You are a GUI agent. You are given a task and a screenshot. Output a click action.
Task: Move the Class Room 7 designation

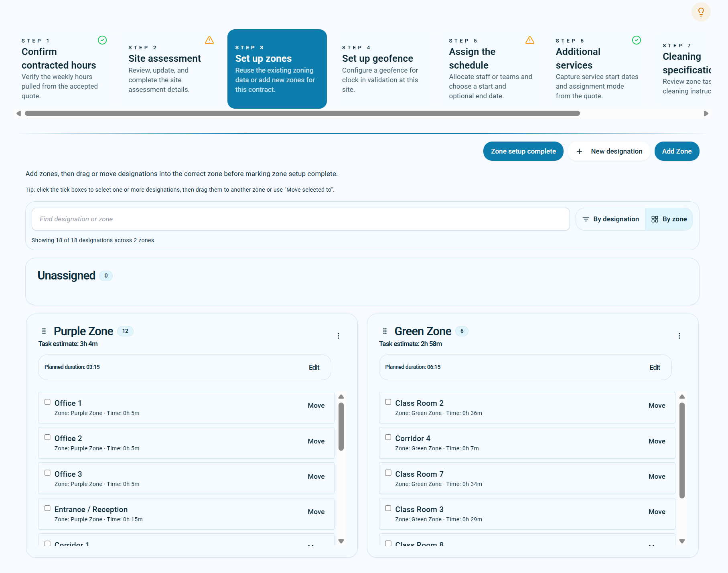coord(657,476)
